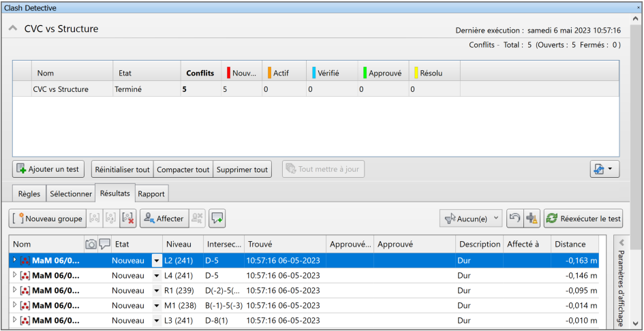The image size is (644, 331).
Task: Open the Aucun(e) filter dropdown
Action: tap(471, 219)
